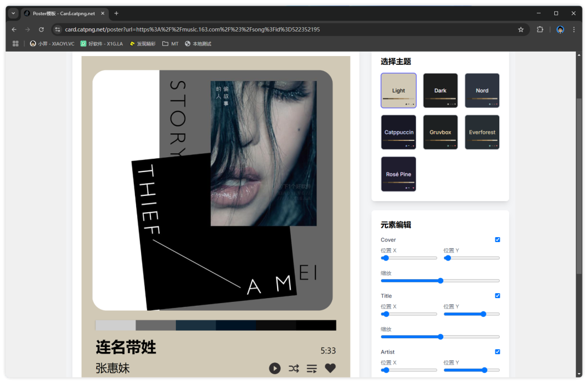Click the song title 连名带姓
Screen dimensions: 588x383
click(126, 347)
